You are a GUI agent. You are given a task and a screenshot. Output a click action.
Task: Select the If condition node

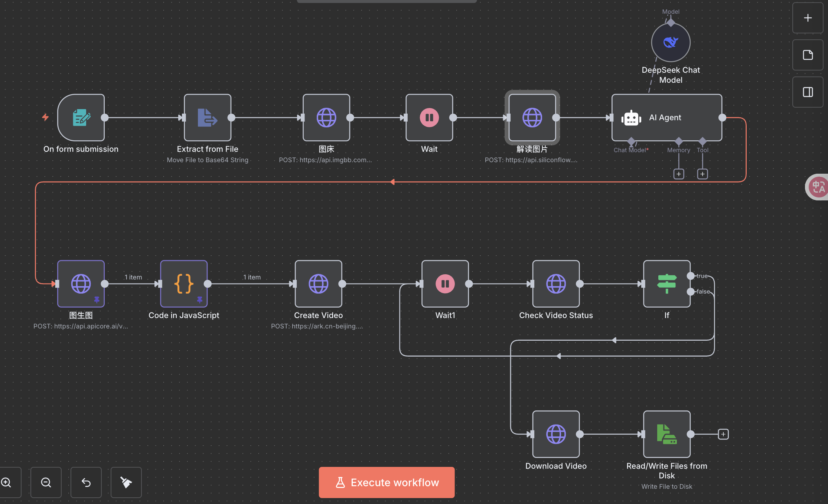(x=666, y=284)
